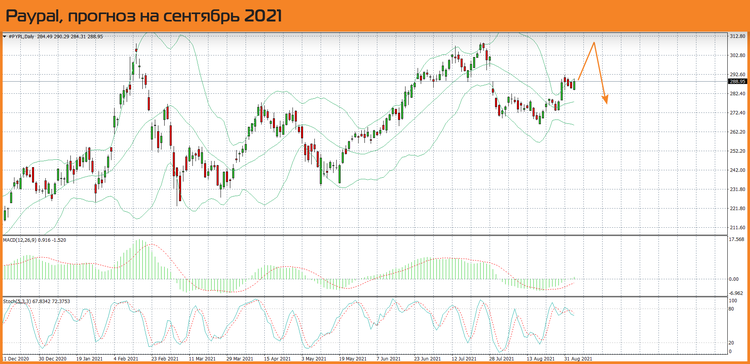Click the current price tag 288.95
The width and height of the screenshot is (750, 364).
pyautogui.click(x=737, y=81)
